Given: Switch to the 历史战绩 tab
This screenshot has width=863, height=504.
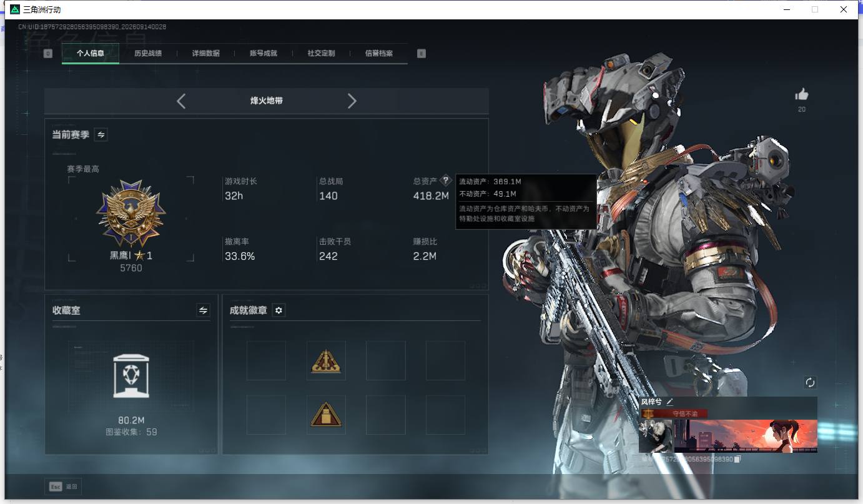Looking at the screenshot, I should (148, 54).
